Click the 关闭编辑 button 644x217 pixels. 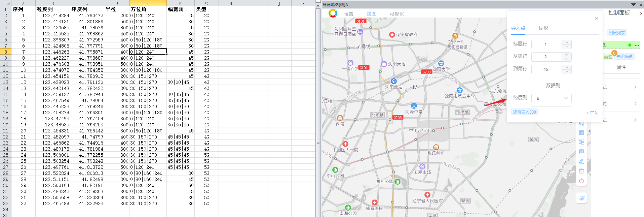[x=624, y=56]
